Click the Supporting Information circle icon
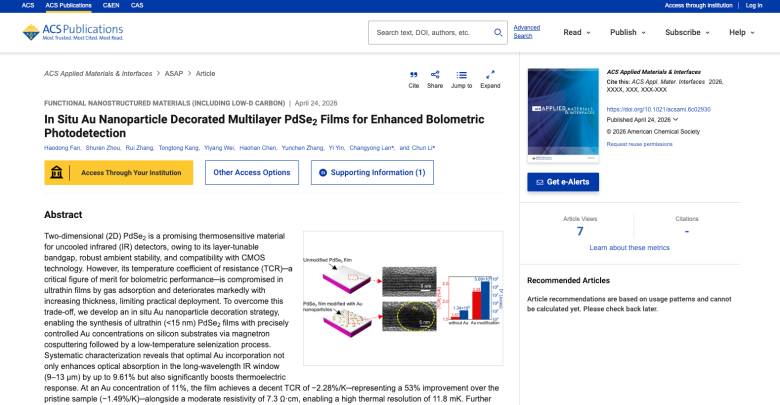Viewport: 780px width, 405px height. click(322, 173)
